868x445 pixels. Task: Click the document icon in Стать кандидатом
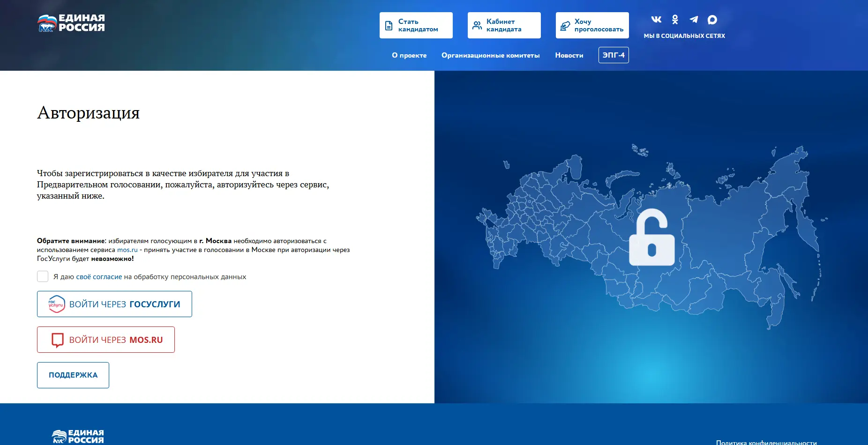(389, 26)
